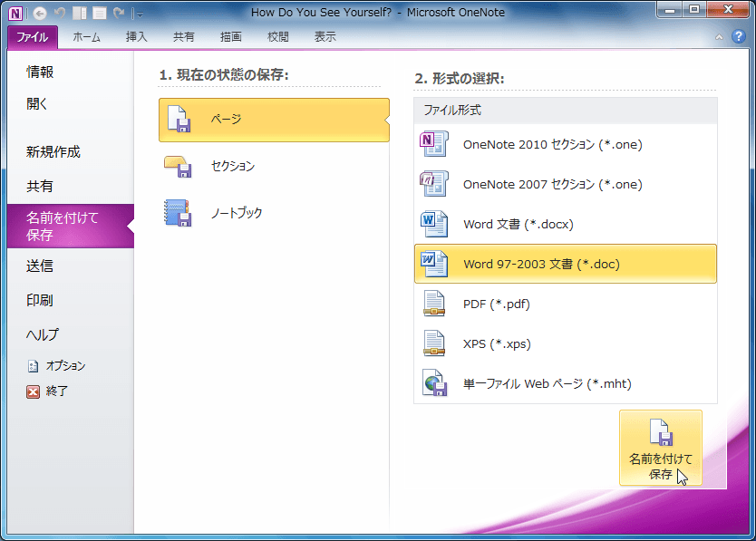
Task: Choose ページ as the save scope
Action: (274, 120)
